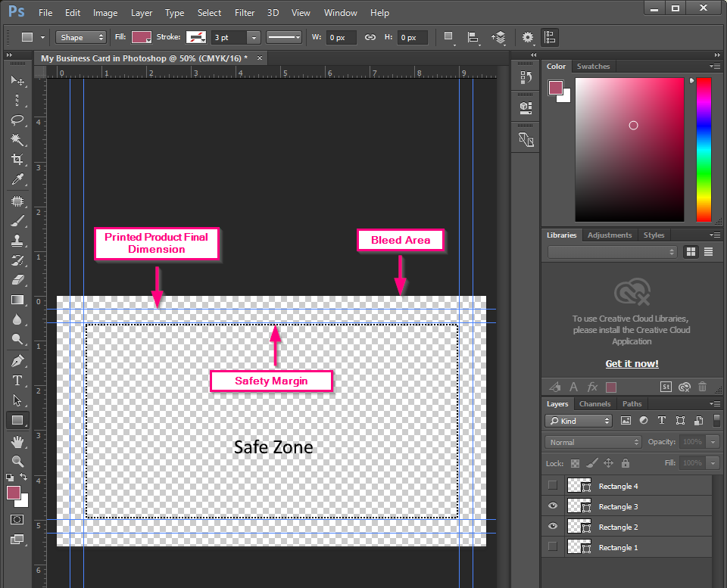Viewport: 727px width, 588px height.
Task: Click the Get it now link
Action: [632, 363]
